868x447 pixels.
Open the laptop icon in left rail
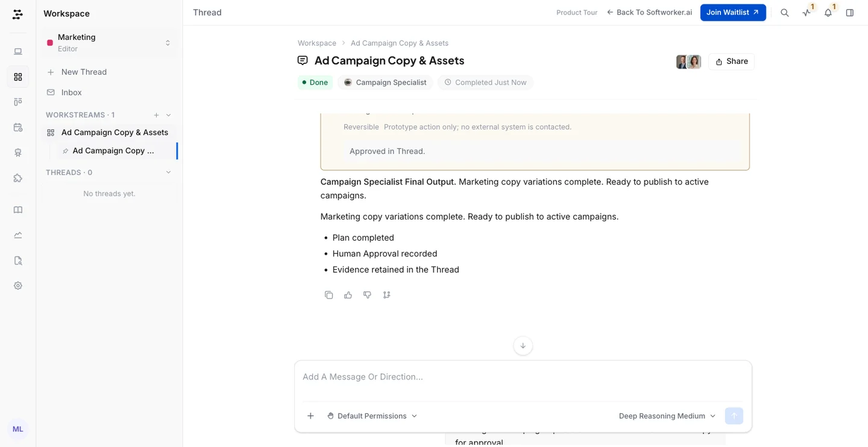(18, 52)
